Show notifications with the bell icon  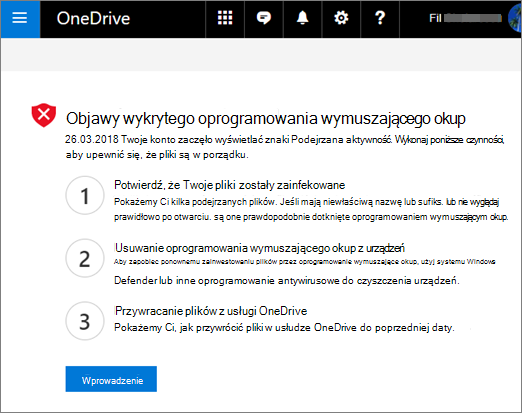[302, 19]
